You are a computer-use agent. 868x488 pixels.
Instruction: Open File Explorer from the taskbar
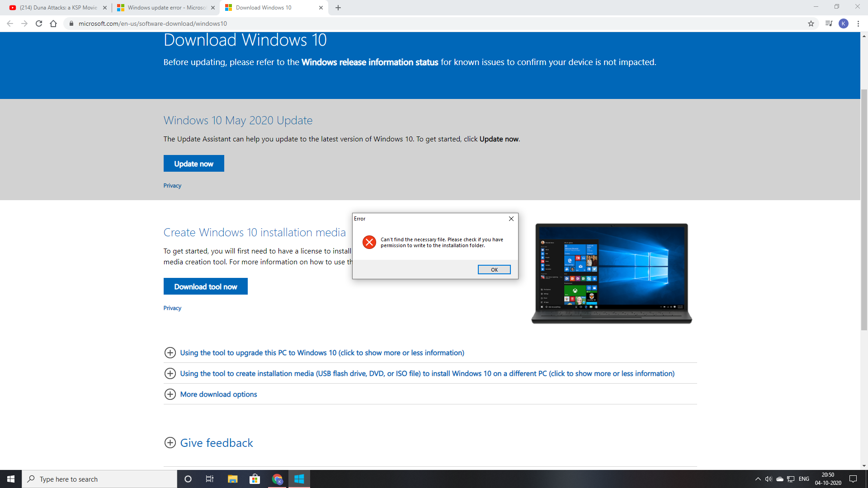[x=232, y=479]
